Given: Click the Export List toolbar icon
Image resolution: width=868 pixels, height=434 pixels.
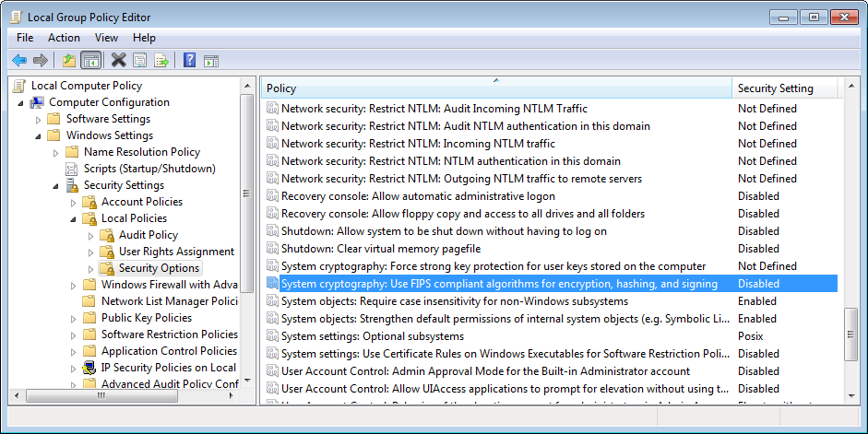Looking at the screenshot, I should pyautogui.click(x=161, y=61).
